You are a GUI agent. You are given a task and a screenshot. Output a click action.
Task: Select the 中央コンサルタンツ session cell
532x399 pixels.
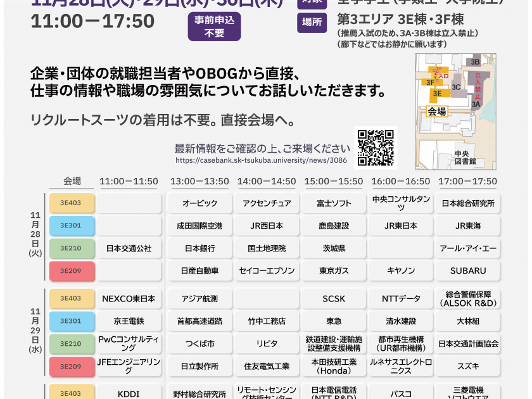click(x=401, y=203)
